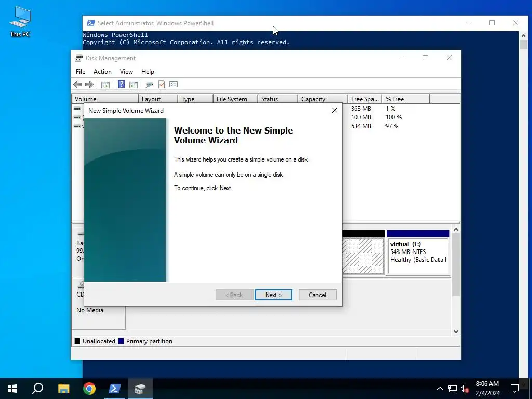Click the Properties checkmark-page toolbar icon
The width and height of the screenshot is (532, 399).
tap(162, 85)
